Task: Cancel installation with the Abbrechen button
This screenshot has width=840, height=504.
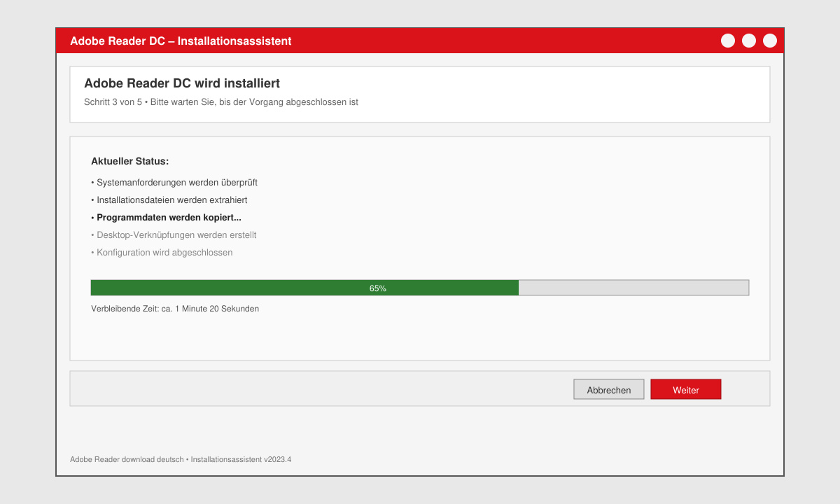Action: pos(609,389)
